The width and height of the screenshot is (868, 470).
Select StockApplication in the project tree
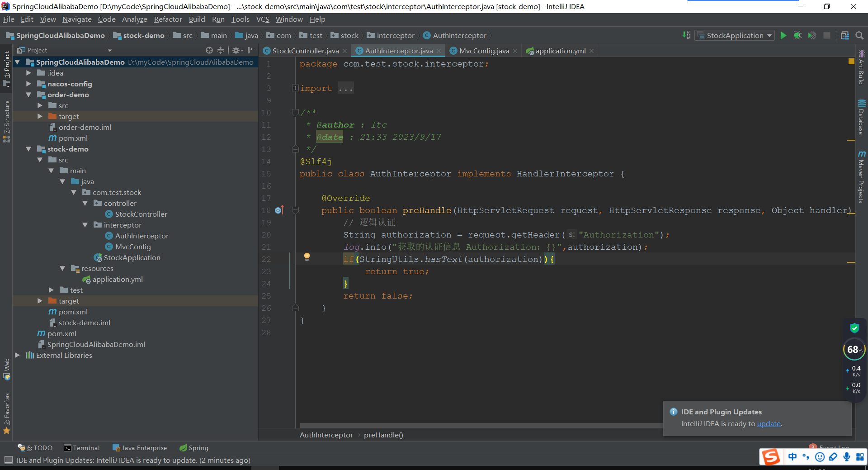point(132,257)
